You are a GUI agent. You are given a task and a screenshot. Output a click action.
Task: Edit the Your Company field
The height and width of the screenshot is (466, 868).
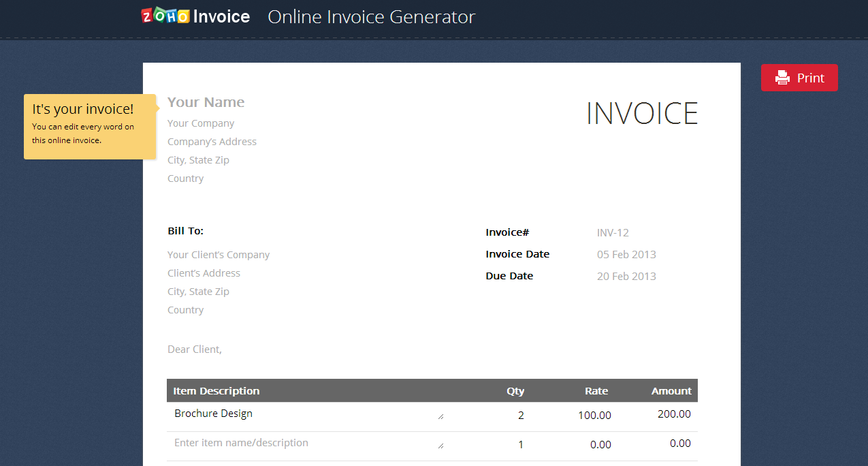pos(201,123)
